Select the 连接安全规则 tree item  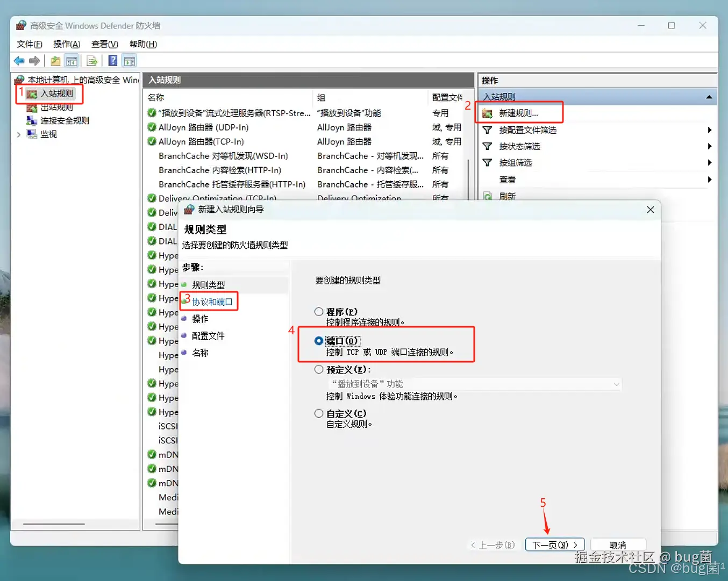[65, 120]
